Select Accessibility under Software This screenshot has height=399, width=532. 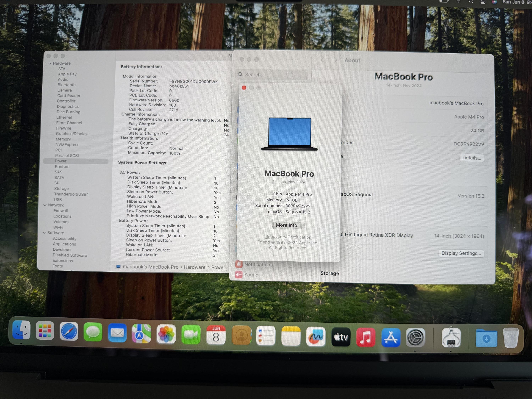[x=65, y=239]
